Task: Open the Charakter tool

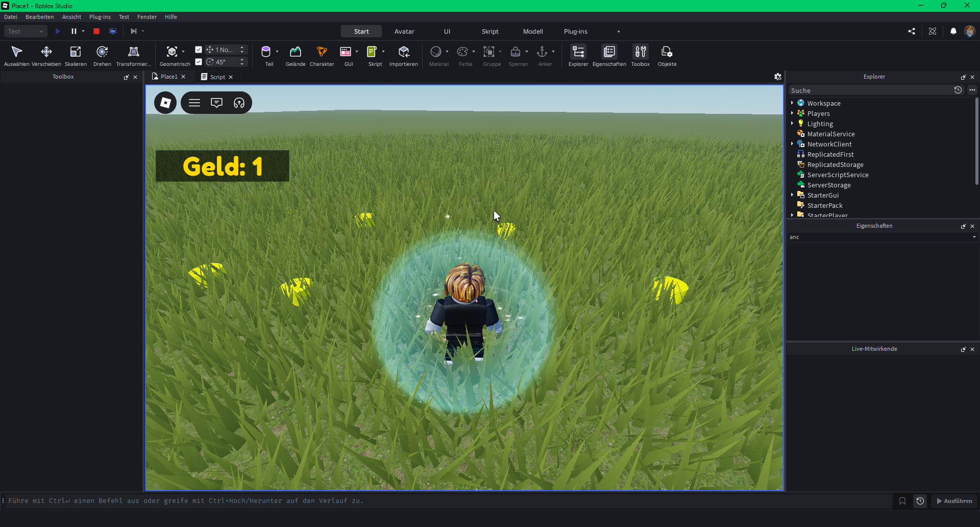Action: click(322, 56)
